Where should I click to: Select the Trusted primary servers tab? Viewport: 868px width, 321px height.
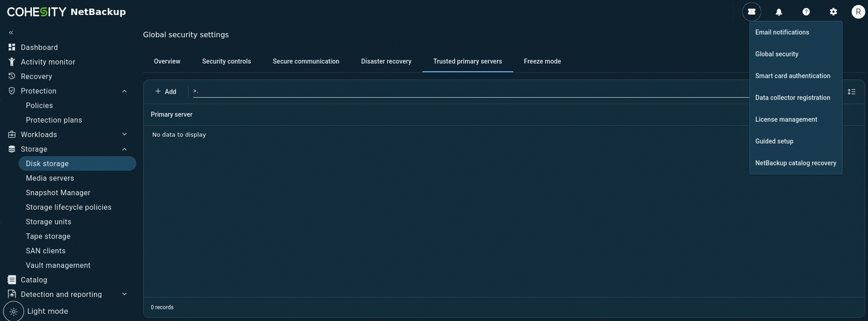click(468, 61)
